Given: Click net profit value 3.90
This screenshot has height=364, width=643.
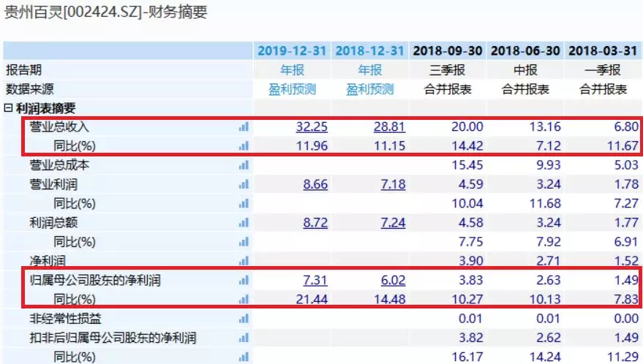Looking at the screenshot, I should point(471,261).
